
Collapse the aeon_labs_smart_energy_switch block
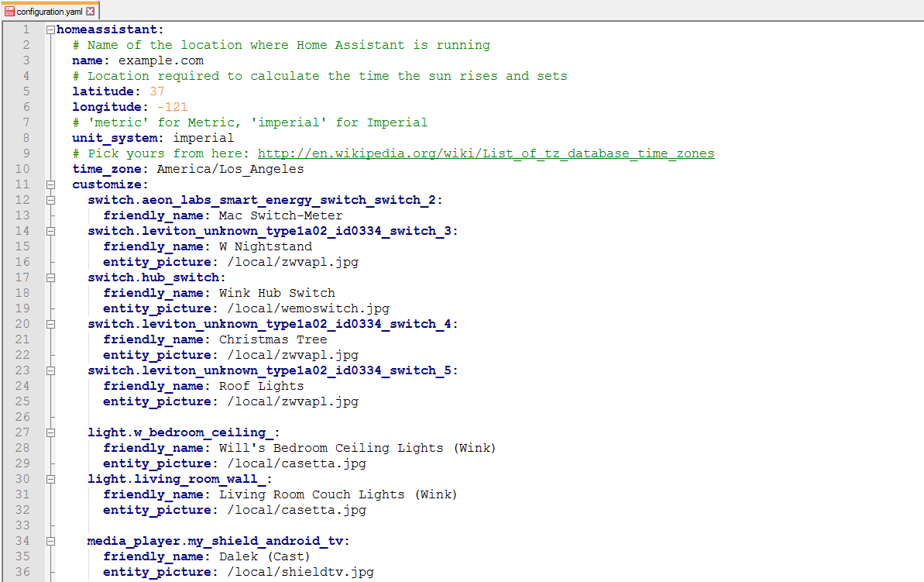point(50,200)
